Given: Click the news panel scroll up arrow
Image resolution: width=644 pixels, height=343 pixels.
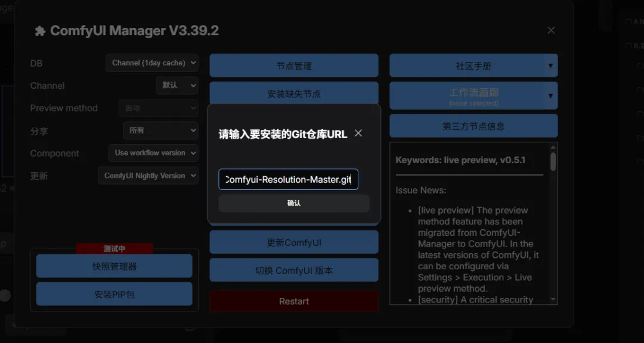Looking at the screenshot, I should pos(553,147).
